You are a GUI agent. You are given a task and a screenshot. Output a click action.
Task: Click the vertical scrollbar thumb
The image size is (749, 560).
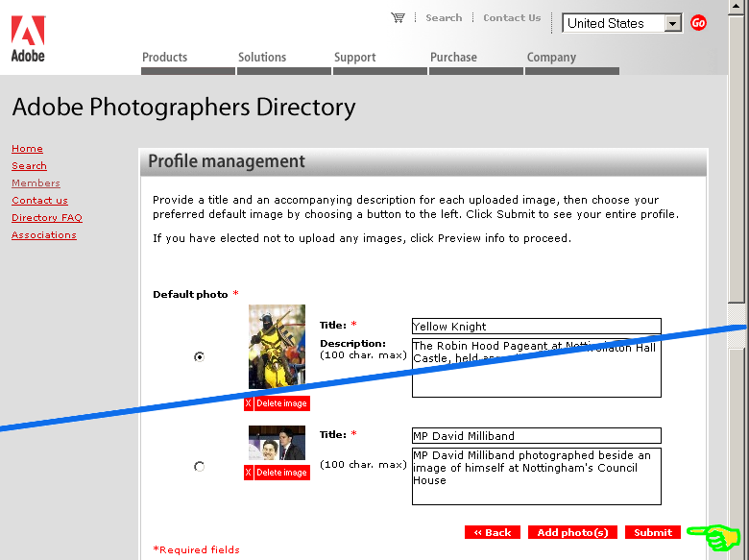coord(737,159)
